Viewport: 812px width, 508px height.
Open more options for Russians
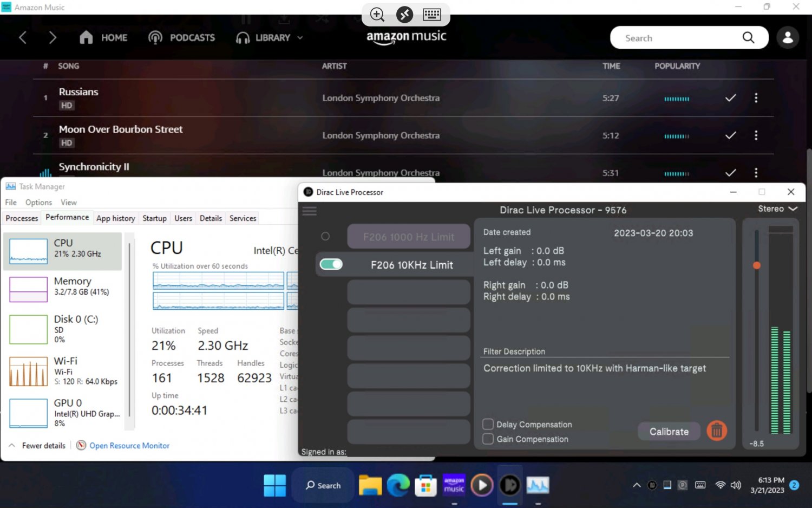pyautogui.click(x=756, y=98)
